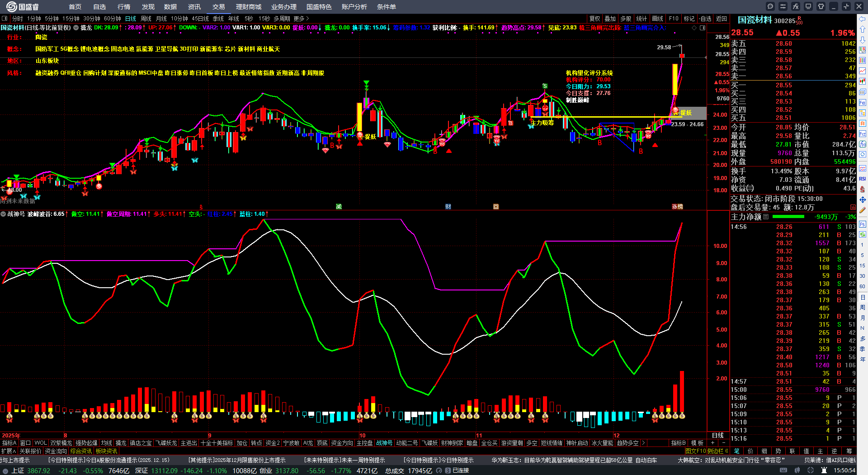The width and height of the screenshot is (868, 475).
Task: Click the crosshair target icon in status bar
Action: tap(811, 470)
